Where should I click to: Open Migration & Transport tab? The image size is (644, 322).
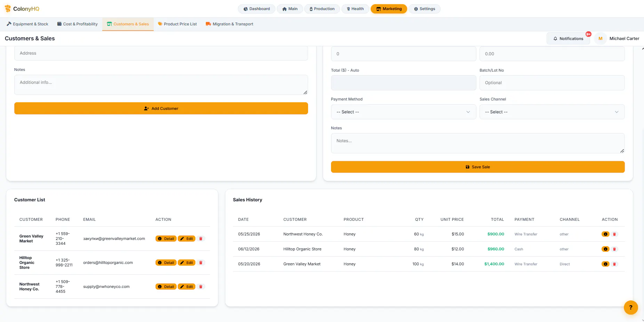point(230,24)
